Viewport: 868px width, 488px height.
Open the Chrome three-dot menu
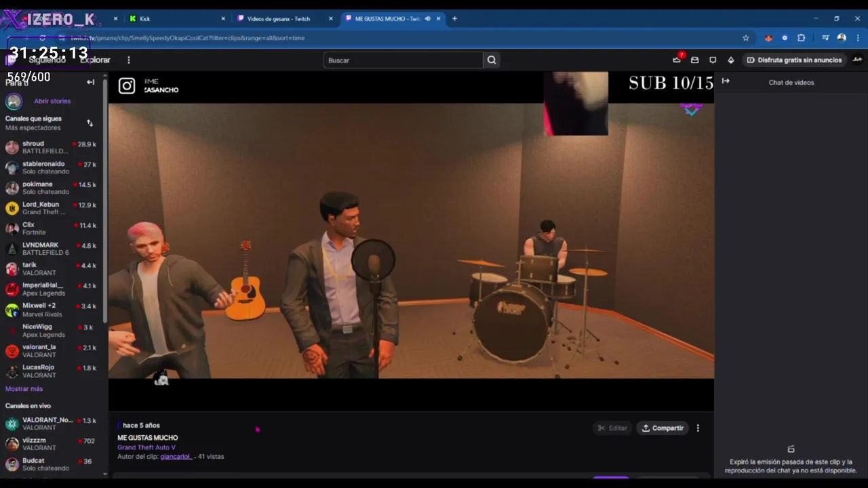[x=858, y=38]
